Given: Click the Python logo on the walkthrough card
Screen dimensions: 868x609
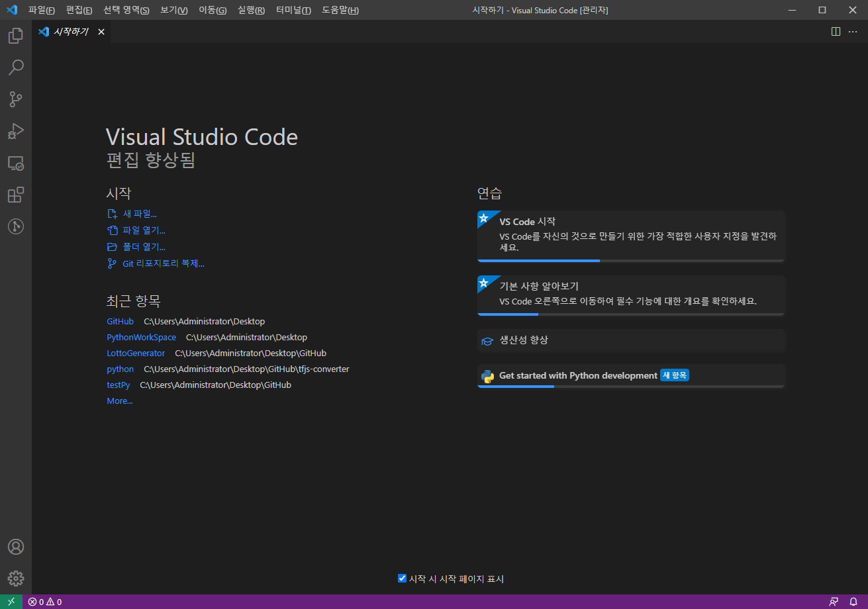Looking at the screenshot, I should [x=487, y=376].
